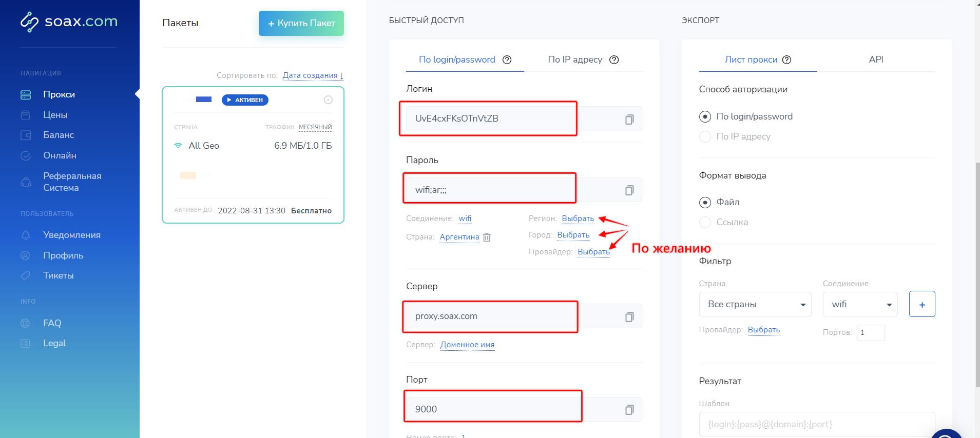Select По IP адресу authorization radio
The height and width of the screenshot is (438, 980).
(705, 136)
